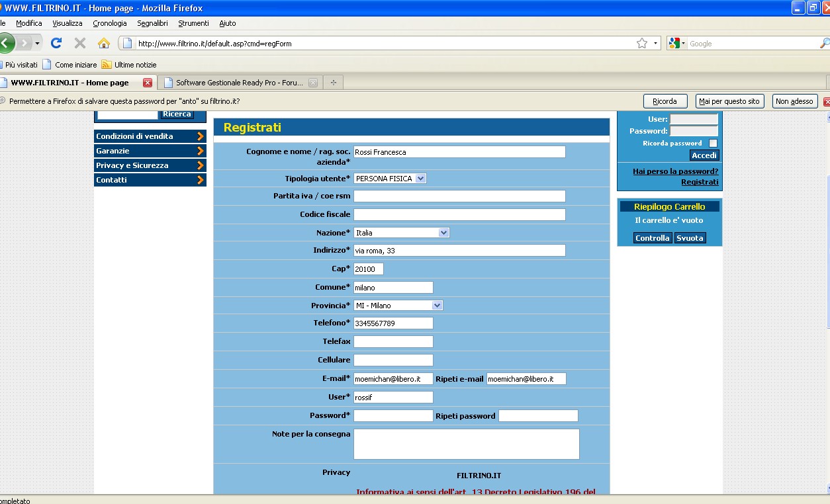Click the Telefono field
The image size is (830, 504).
(x=393, y=323)
